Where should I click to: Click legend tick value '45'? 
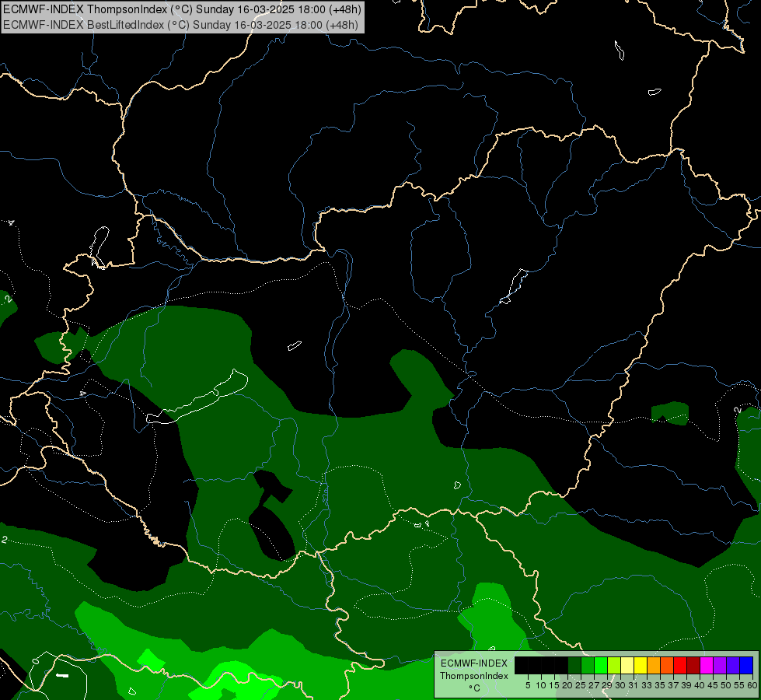713,685
